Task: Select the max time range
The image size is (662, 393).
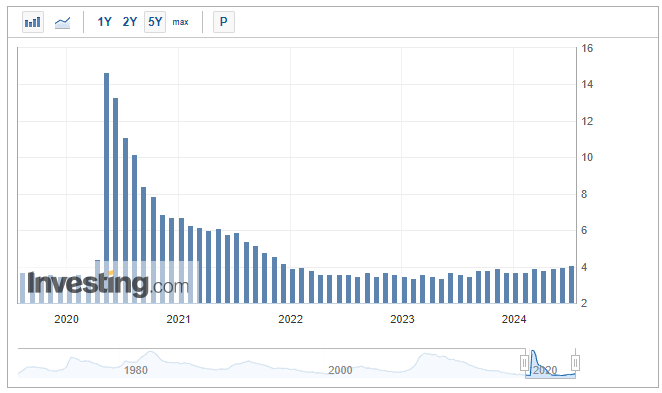Action: (180, 22)
